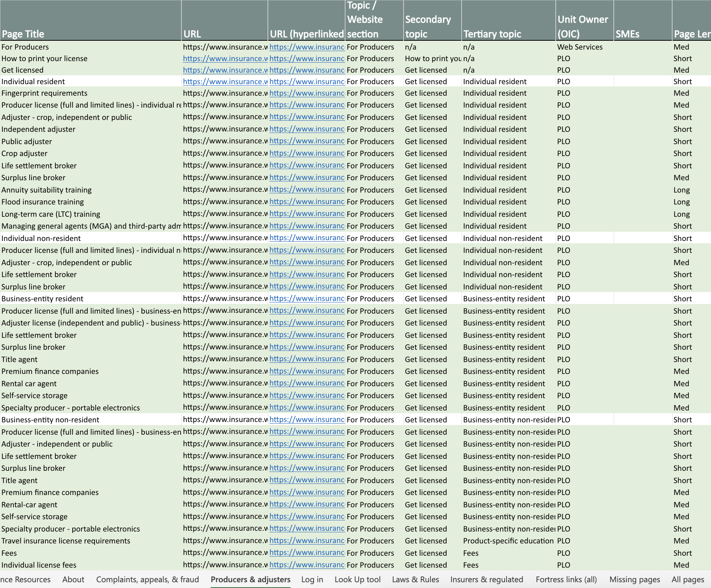Image resolution: width=711 pixels, height=588 pixels.
Task: Select 'Fees' tertiary topic in Individual license fees row
Action: [x=508, y=565]
